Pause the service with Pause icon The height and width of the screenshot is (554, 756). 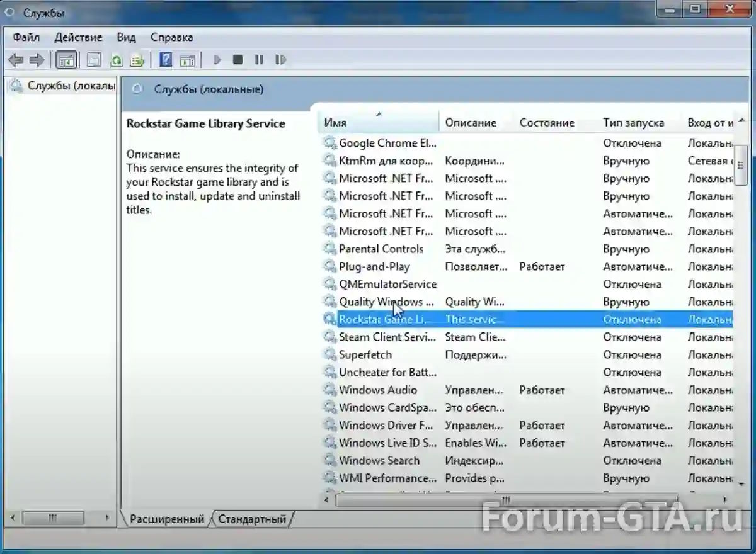click(x=259, y=60)
